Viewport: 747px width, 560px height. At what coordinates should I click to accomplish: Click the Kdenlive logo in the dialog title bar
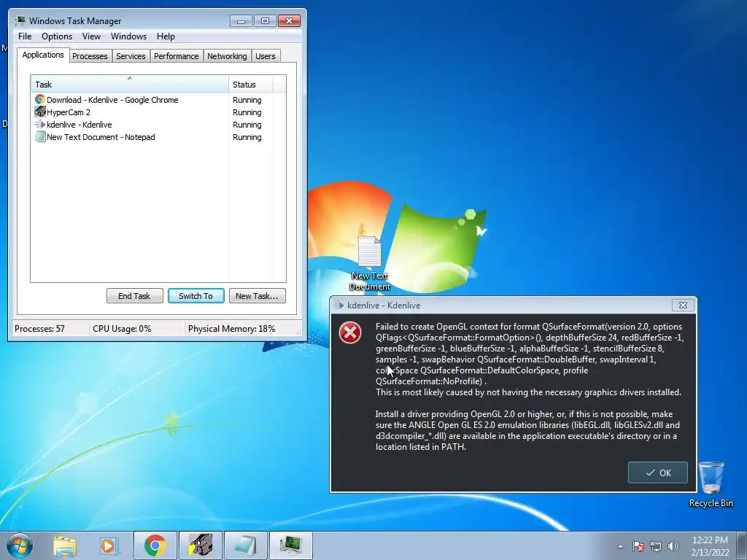click(338, 306)
